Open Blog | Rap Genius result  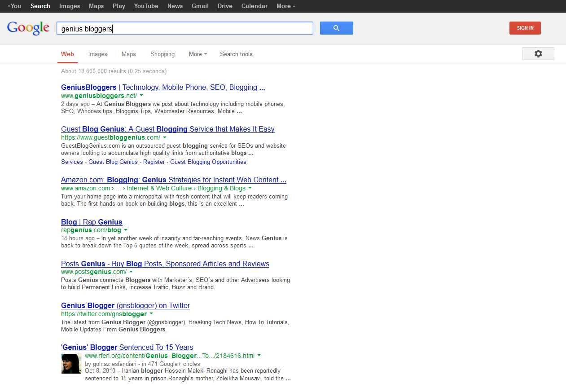click(x=92, y=222)
